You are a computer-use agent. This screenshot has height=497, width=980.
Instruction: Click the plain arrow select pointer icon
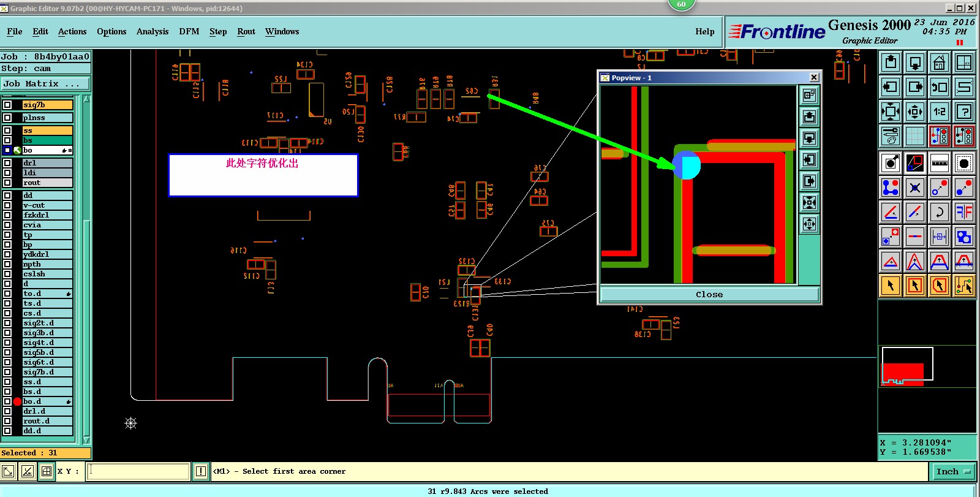[x=891, y=286]
